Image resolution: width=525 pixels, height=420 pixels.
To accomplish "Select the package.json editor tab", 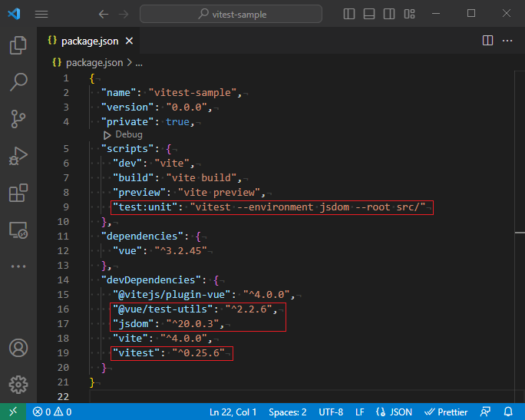I will tap(88, 41).
